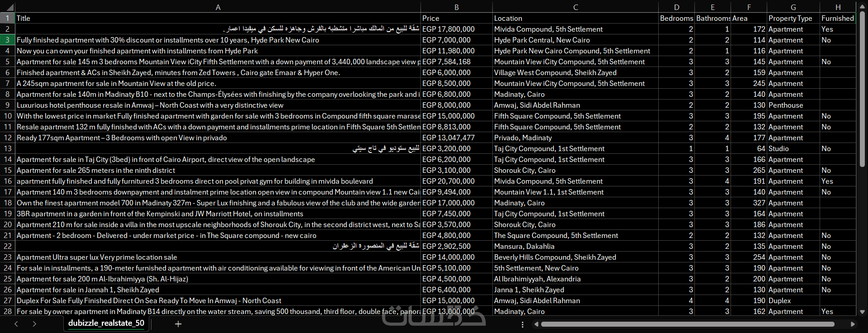Screen dimensions: 868x333
Task: Select the EGP 13,047,477 price cell
Action: coord(457,138)
